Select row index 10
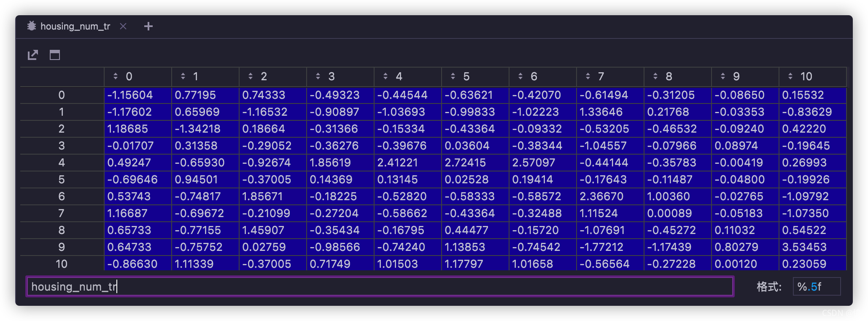The image size is (868, 321). [x=62, y=264]
